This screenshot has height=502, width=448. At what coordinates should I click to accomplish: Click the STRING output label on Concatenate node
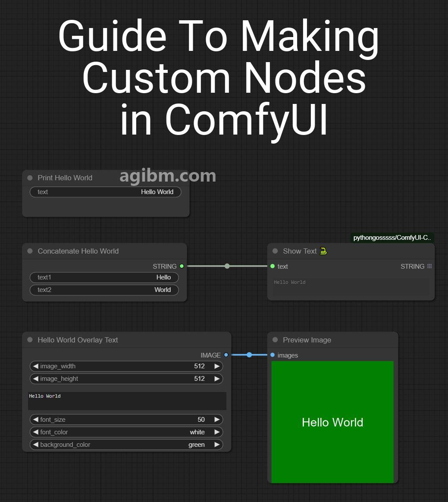(164, 266)
